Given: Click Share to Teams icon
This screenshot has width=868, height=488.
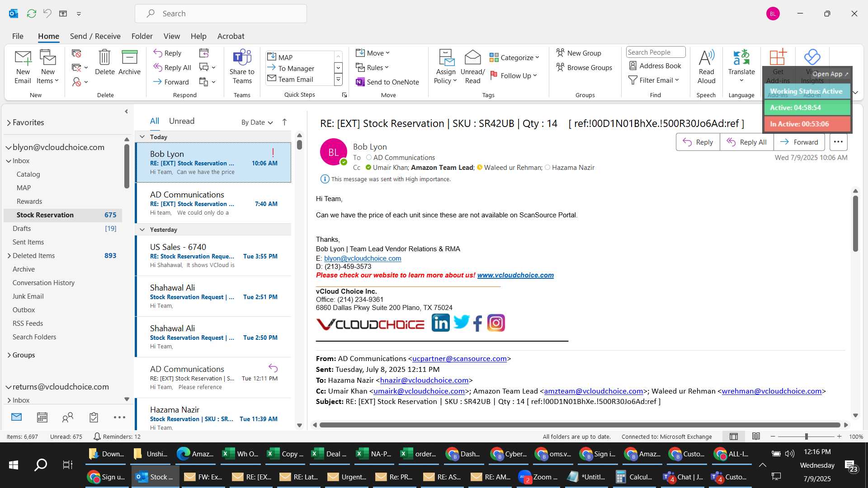Looking at the screenshot, I should [242, 67].
